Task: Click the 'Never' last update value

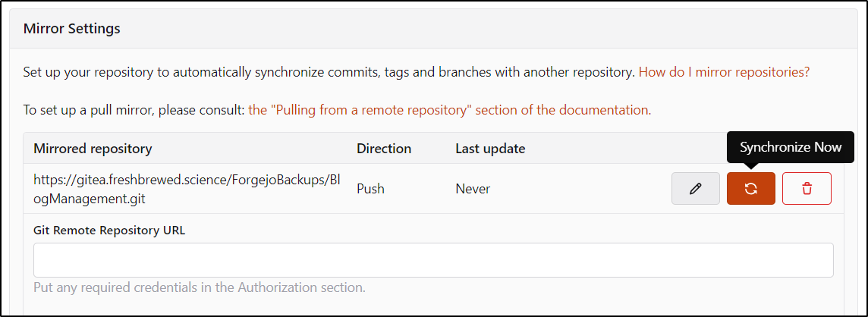Action: tap(473, 189)
